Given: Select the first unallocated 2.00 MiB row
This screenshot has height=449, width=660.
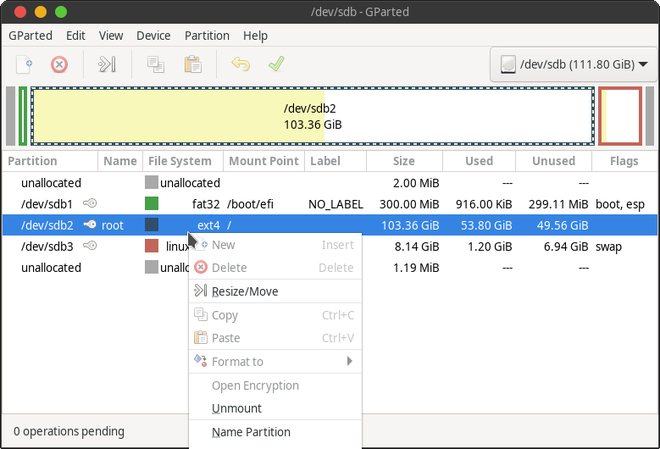Looking at the screenshot, I should click(x=330, y=183).
